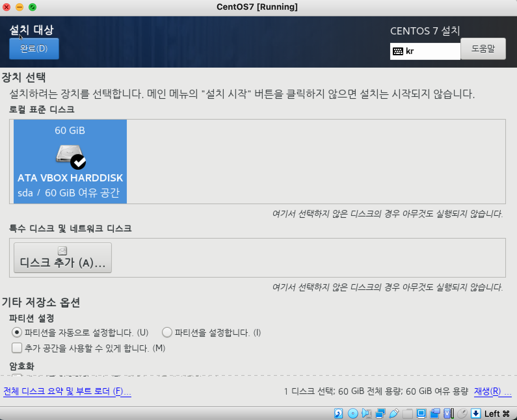Click the video recording icon in status bar
This screenshot has height=420, width=517.
tap(435, 413)
